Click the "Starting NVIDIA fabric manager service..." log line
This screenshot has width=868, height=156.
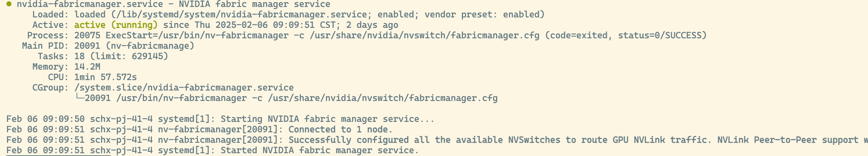click(327, 119)
